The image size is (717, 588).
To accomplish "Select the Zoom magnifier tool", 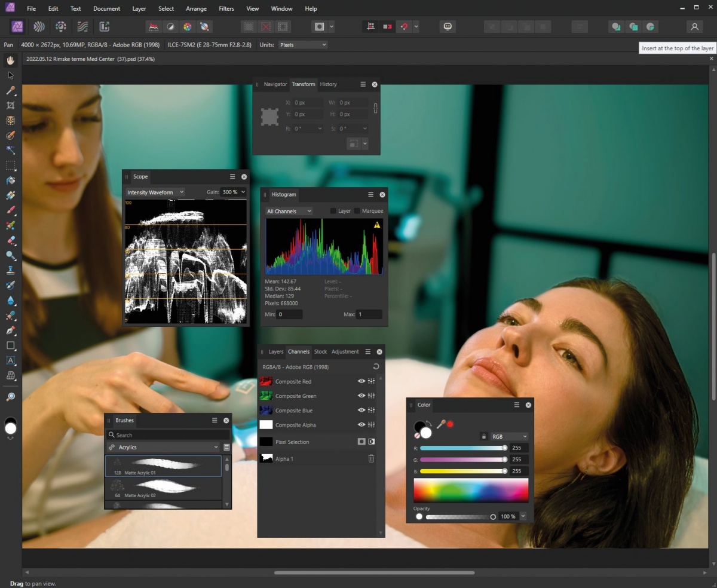I will (10, 396).
